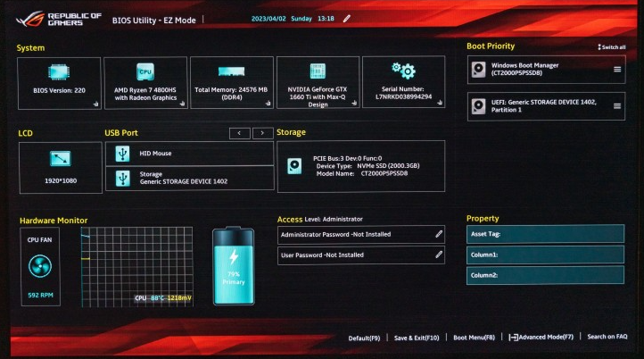Select the Column1 field
Screen dimensions: 644x359
[x=545, y=255]
